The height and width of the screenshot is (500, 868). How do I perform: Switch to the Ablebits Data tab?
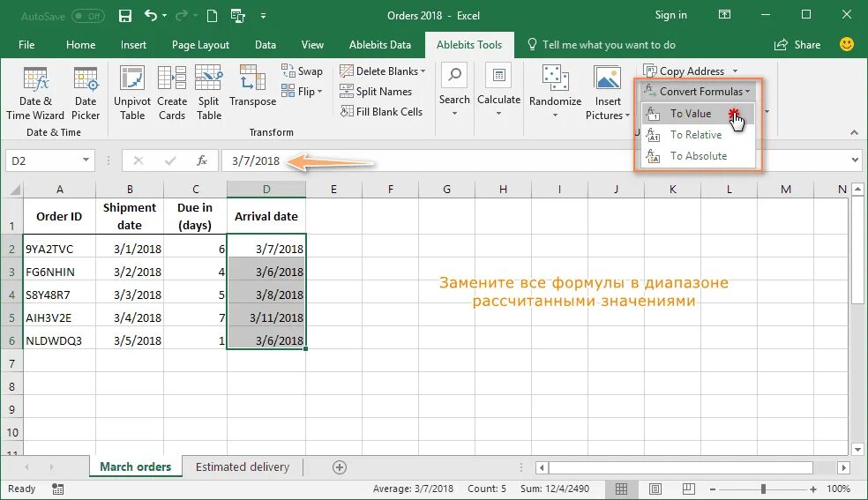pos(379,45)
